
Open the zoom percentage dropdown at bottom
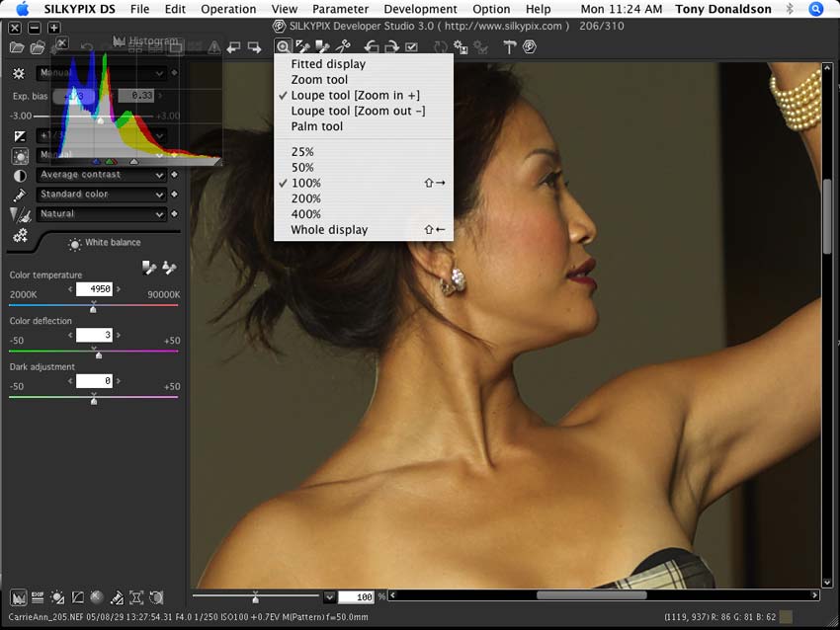(329, 596)
